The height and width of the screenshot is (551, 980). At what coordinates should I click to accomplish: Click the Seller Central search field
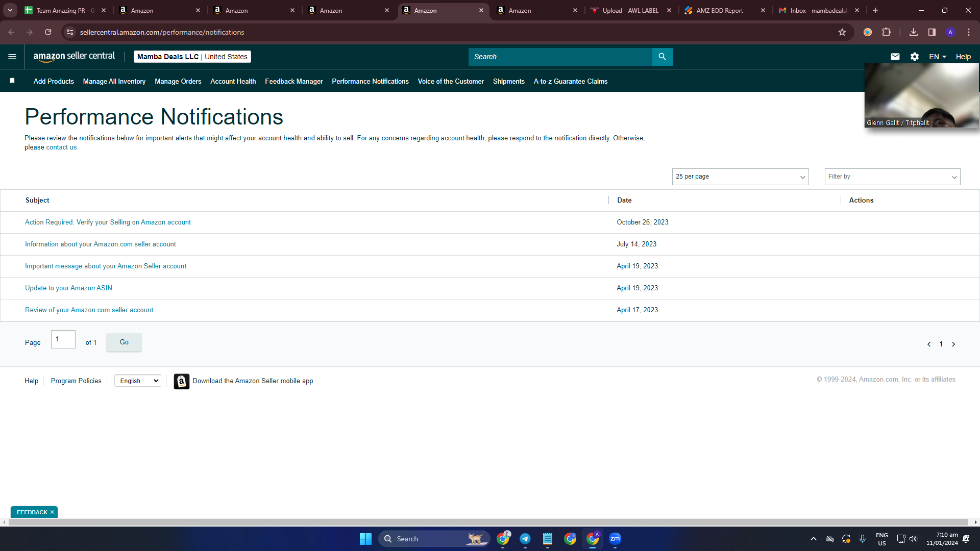point(560,57)
